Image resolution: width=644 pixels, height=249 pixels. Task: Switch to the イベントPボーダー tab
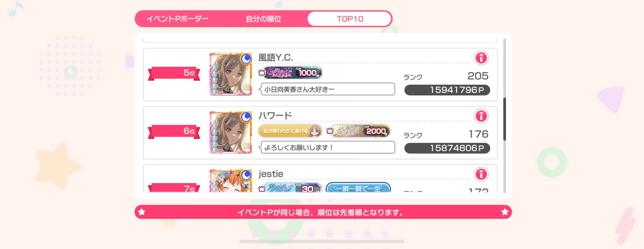(x=178, y=19)
